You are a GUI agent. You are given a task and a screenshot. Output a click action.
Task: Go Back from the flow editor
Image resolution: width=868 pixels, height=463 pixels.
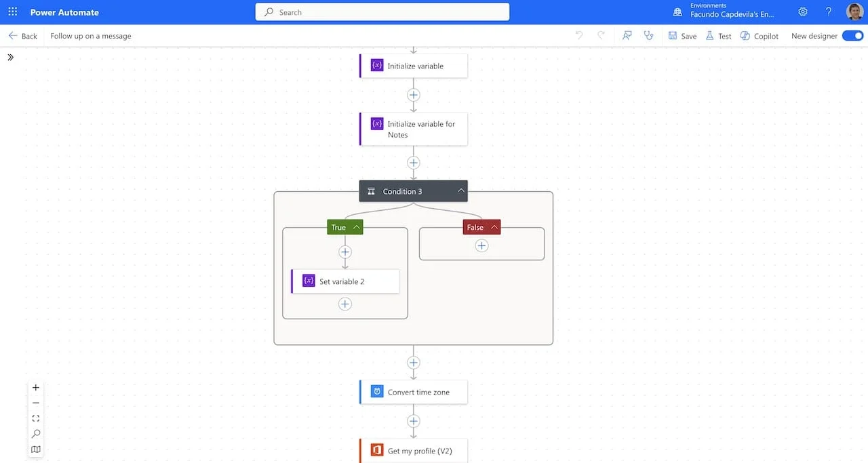[22, 36]
